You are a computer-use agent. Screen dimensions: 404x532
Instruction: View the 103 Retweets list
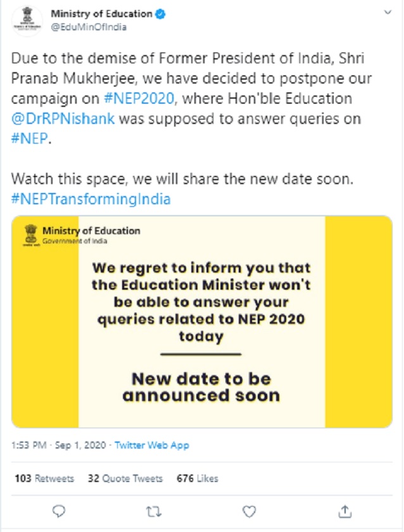pyautogui.click(x=44, y=479)
